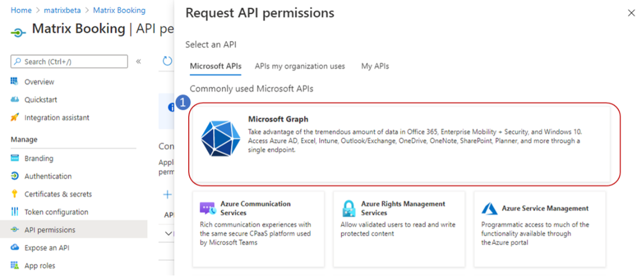Click the magnifier icon in search box
Viewport: 644px width, 277px height.
point(18,61)
